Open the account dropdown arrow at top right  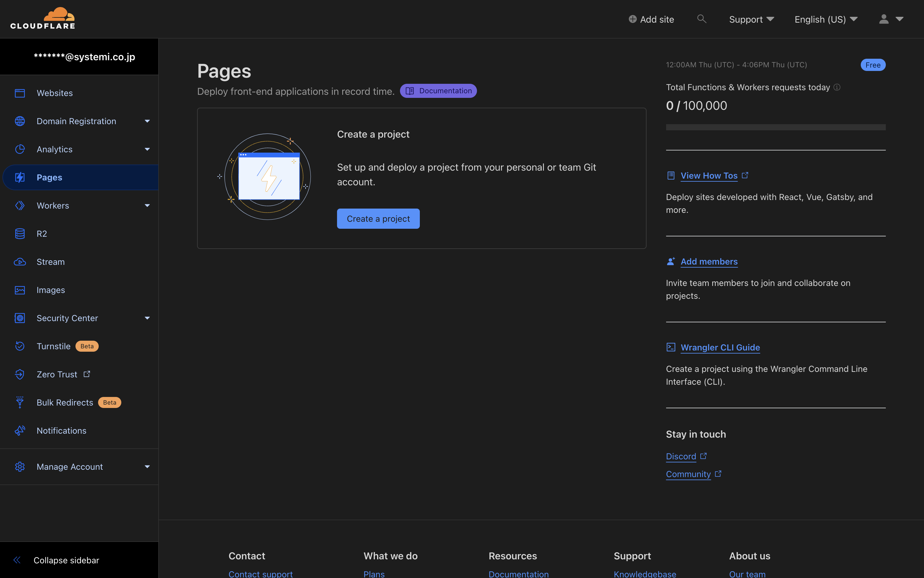point(900,19)
